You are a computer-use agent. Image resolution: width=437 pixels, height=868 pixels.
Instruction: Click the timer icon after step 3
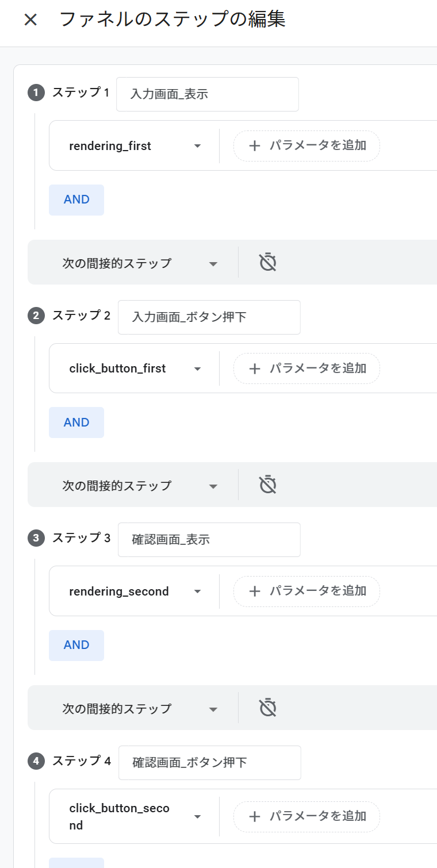pos(268,708)
